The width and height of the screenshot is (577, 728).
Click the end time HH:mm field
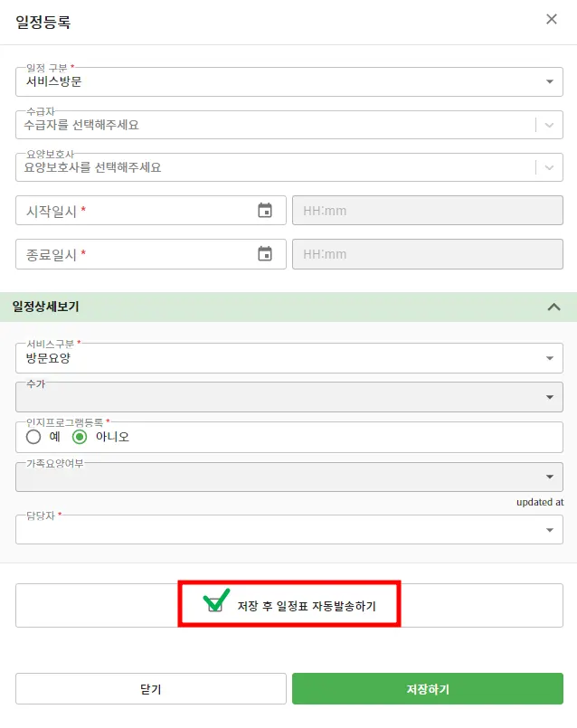[427, 254]
